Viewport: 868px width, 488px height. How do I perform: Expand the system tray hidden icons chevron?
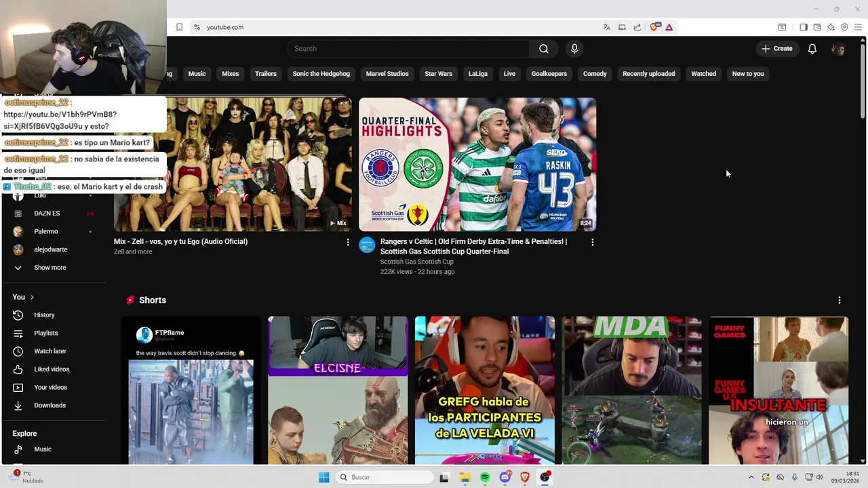[x=751, y=478]
